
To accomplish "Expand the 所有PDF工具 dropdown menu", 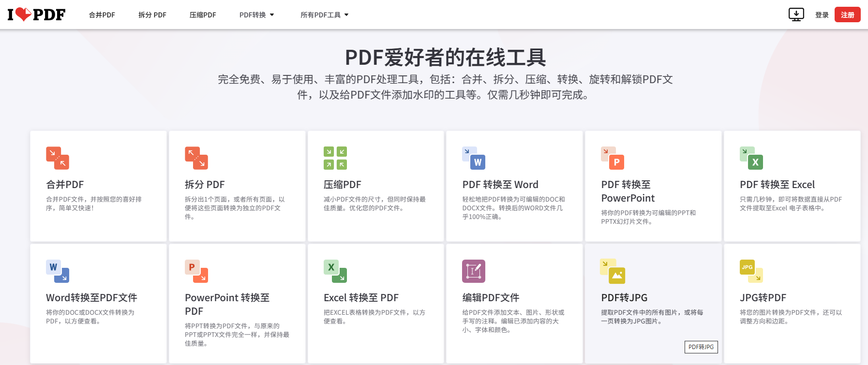I will tap(324, 15).
